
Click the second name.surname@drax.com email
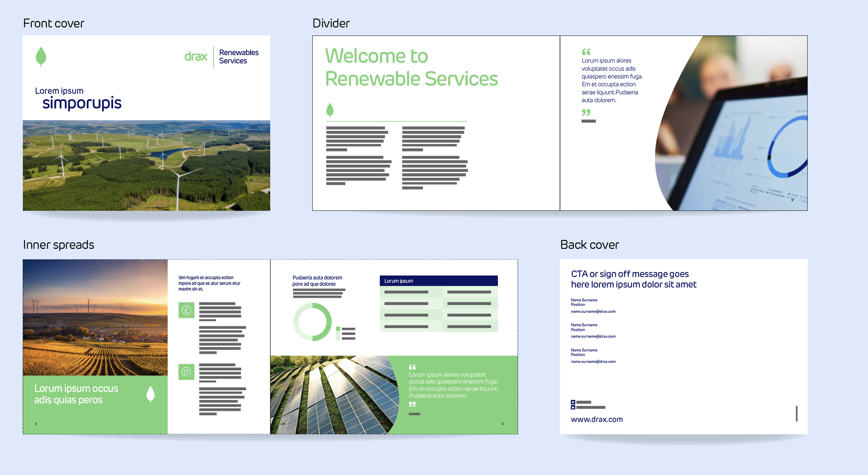pos(593,336)
